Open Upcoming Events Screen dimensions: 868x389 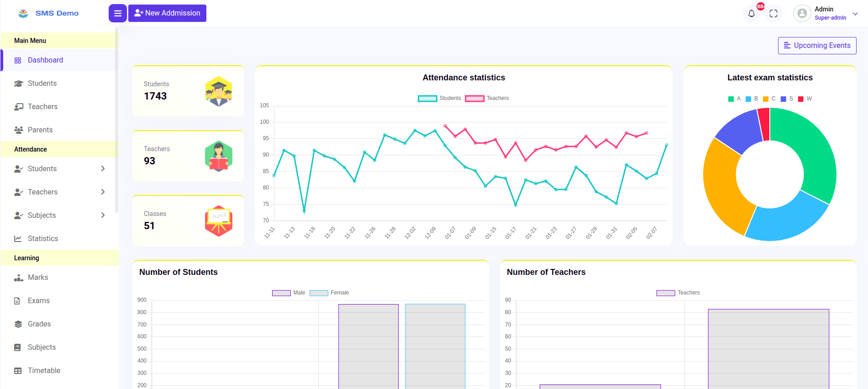(x=817, y=46)
